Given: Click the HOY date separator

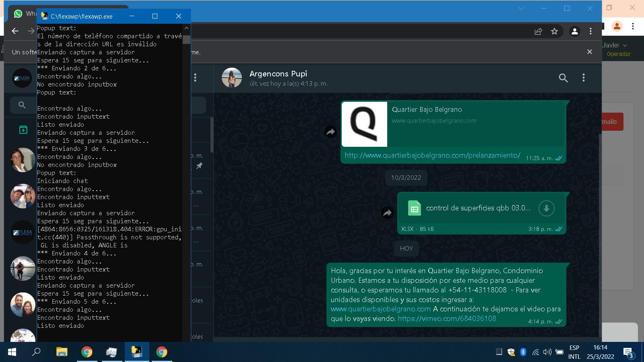Looking at the screenshot, I should point(407,249).
